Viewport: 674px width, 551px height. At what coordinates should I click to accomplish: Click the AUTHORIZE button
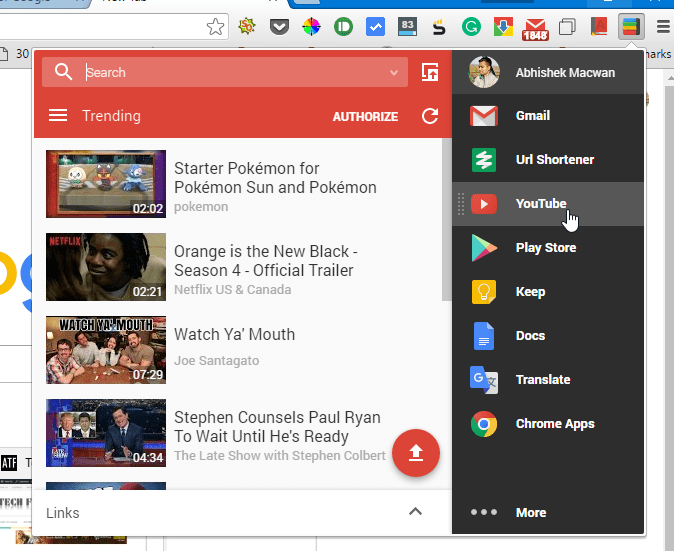point(365,116)
